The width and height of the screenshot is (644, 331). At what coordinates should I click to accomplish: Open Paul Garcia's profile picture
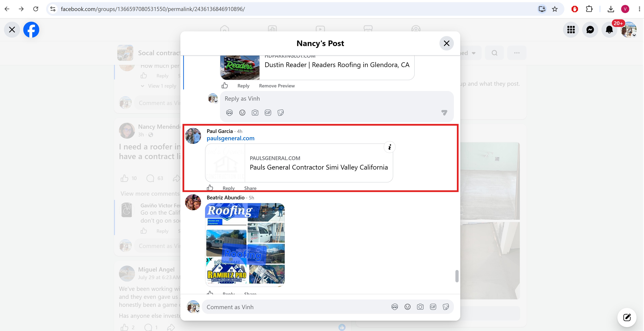(x=193, y=136)
